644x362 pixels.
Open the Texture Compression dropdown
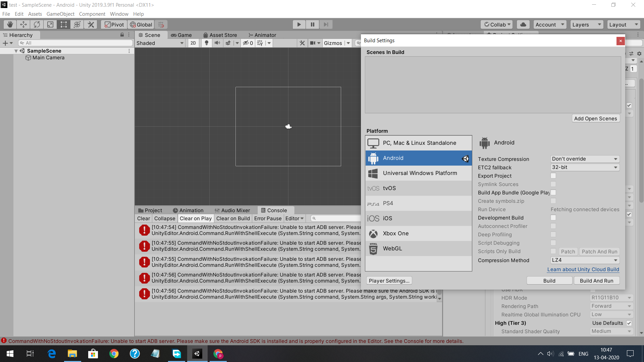(x=585, y=159)
